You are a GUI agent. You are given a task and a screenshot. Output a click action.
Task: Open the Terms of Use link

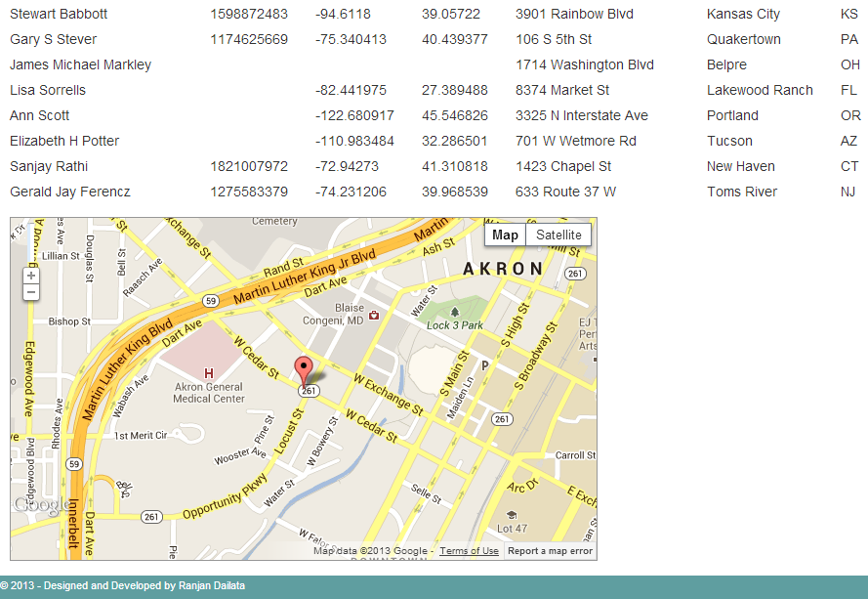pyautogui.click(x=469, y=551)
